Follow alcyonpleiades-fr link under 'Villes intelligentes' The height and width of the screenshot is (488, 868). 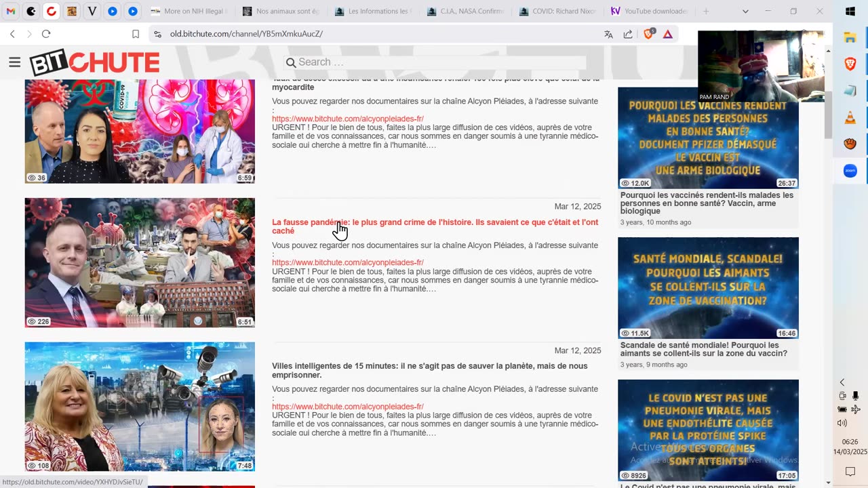[348, 407]
